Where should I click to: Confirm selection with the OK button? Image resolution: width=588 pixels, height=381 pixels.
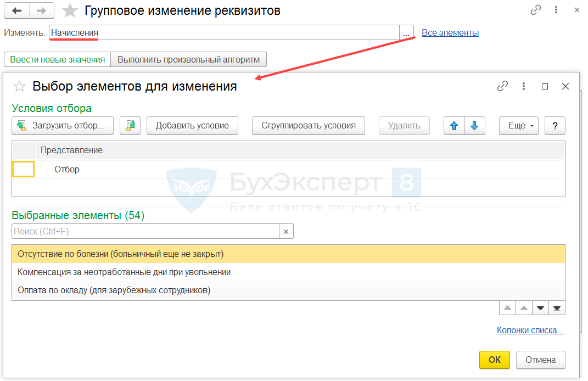494,360
